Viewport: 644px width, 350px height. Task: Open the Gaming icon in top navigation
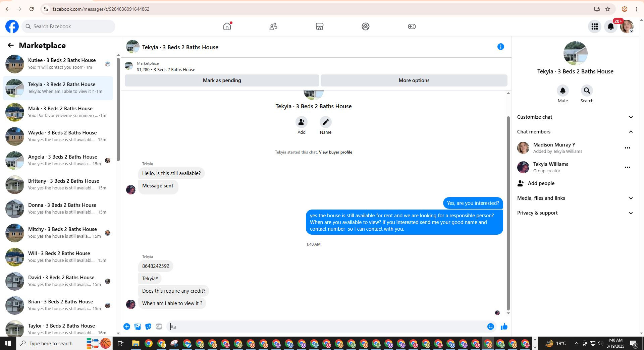point(412,26)
